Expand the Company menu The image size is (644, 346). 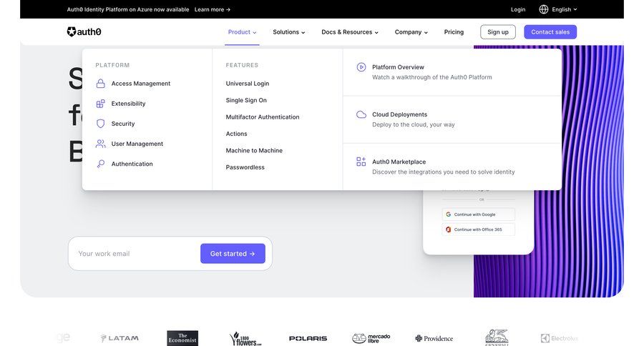pos(411,32)
